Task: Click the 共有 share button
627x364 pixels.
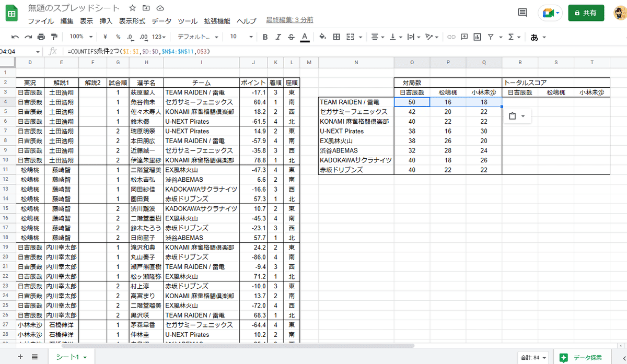Action: [586, 13]
